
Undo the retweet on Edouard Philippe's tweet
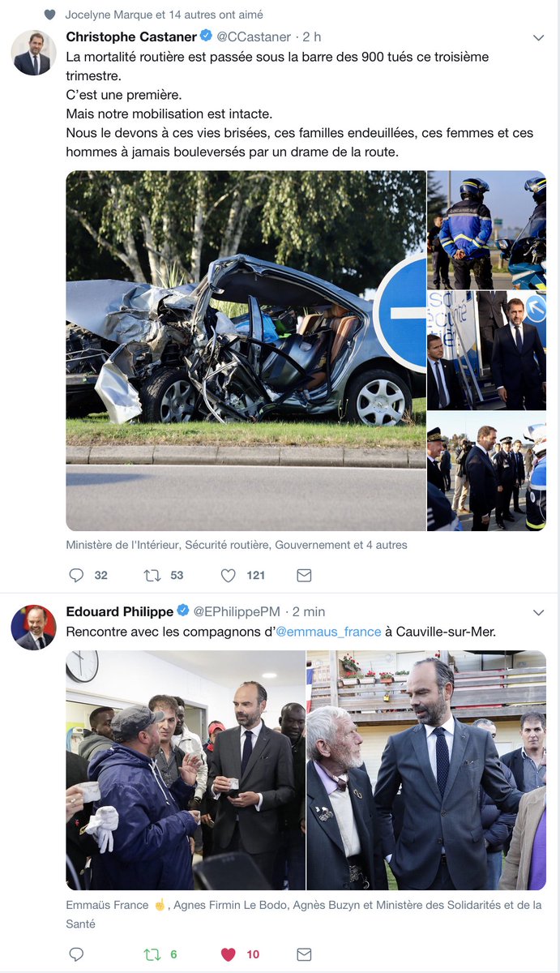click(x=151, y=954)
